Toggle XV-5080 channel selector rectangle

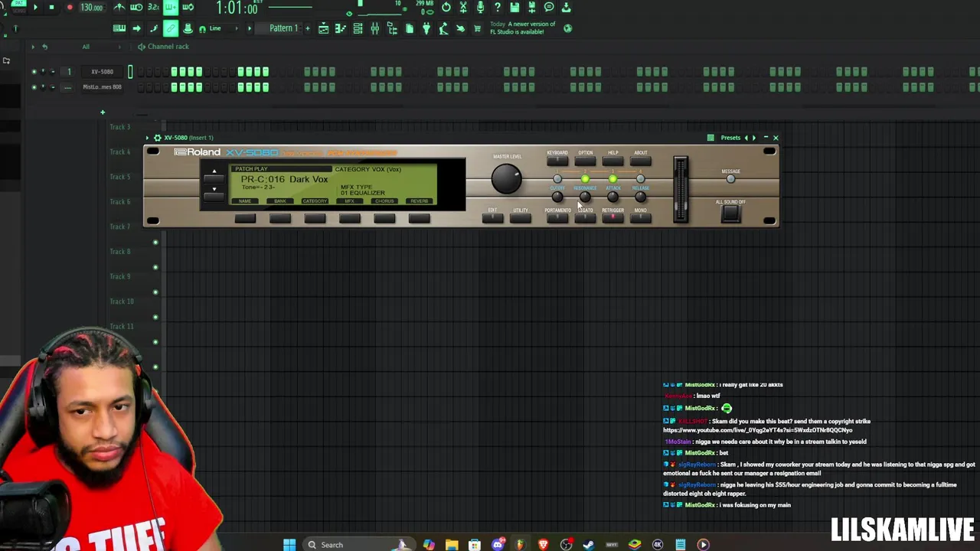coord(130,72)
